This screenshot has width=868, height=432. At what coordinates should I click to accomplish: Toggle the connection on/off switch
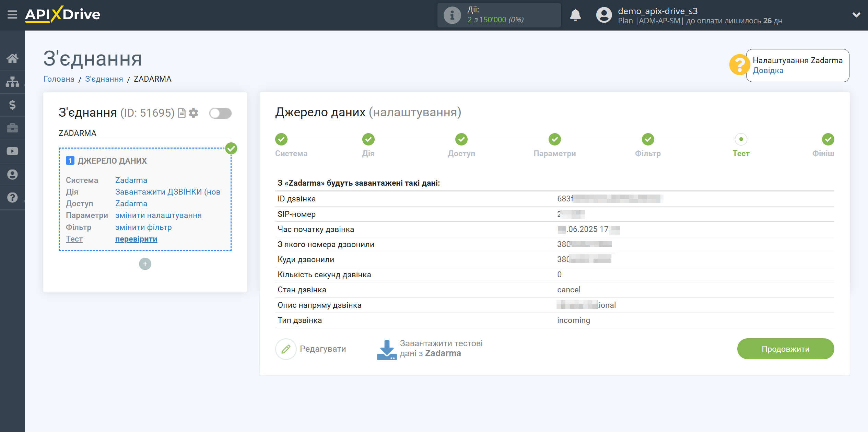pos(221,113)
